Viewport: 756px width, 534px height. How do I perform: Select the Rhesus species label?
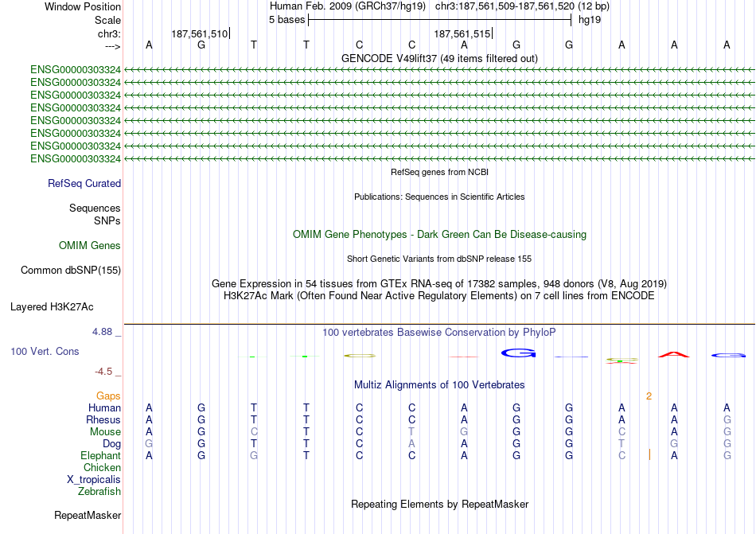point(103,419)
